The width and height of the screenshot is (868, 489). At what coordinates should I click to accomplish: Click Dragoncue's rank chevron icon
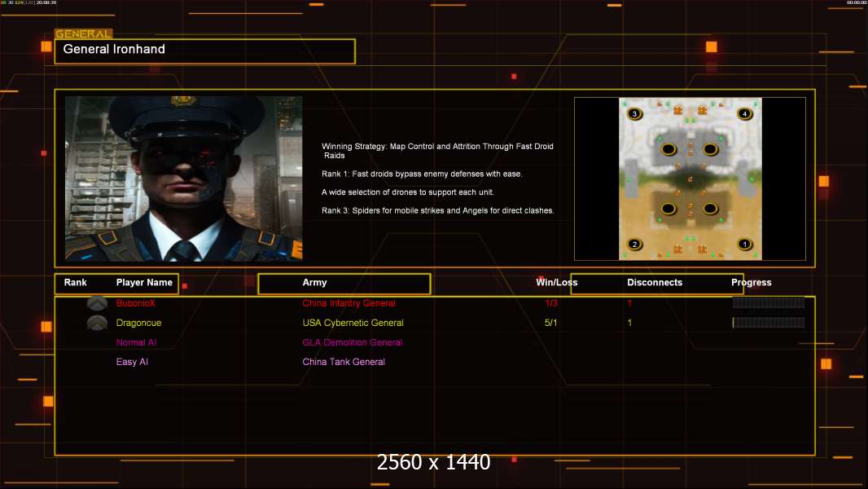98,323
